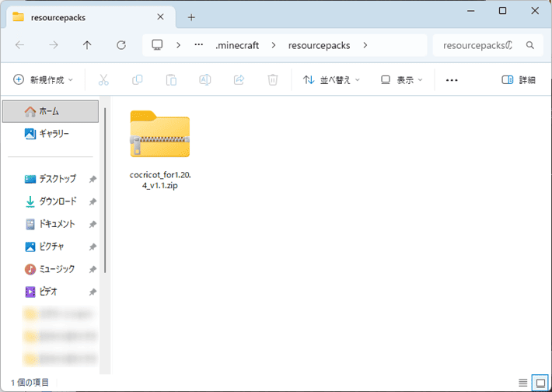The width and height of the screenshot is (552, 392).
Task: Click the Cut scissors icon
Action: (x=103, y=80)
